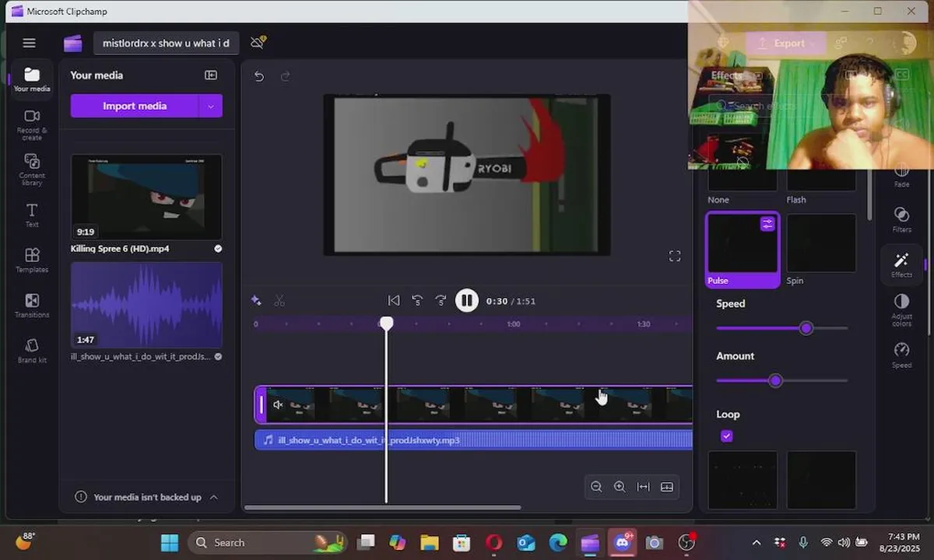Skip back to the start
934x560 pixels.
point(394,301)
